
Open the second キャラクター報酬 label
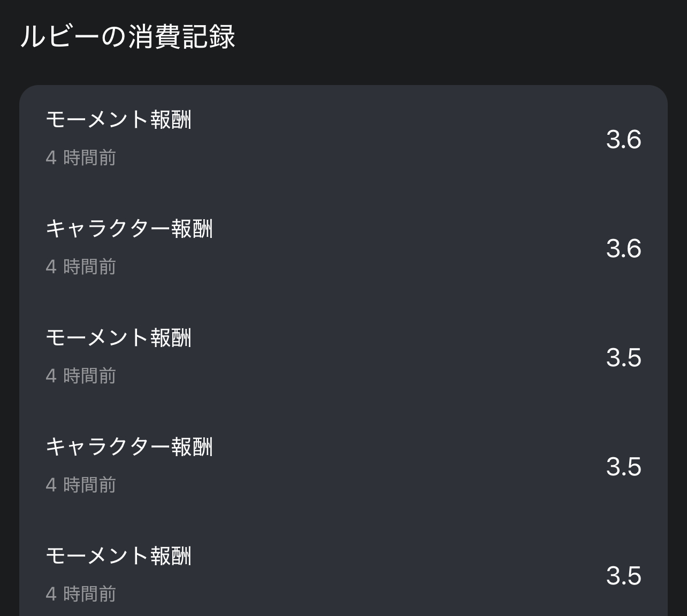(x=129, y=446)
